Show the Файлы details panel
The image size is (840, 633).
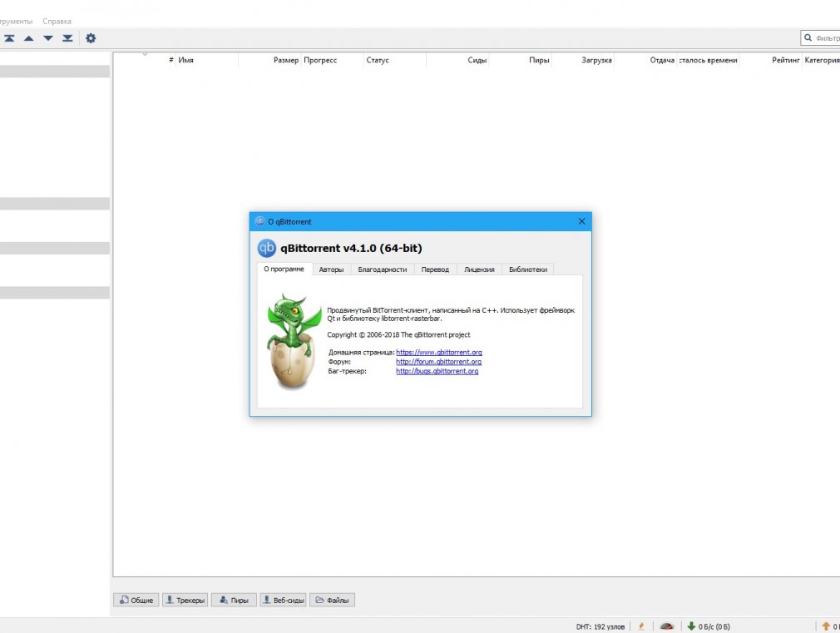pyautogui.click(x=332, y=600)
